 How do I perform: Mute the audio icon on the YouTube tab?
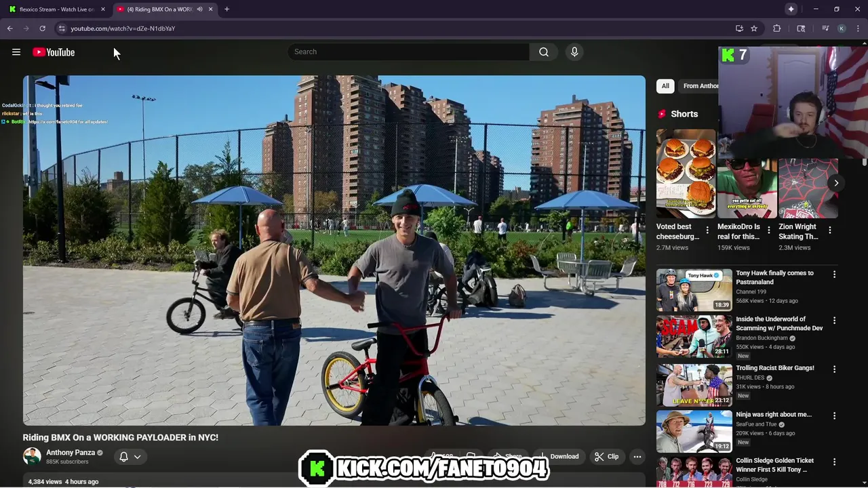tap(199, 9)
